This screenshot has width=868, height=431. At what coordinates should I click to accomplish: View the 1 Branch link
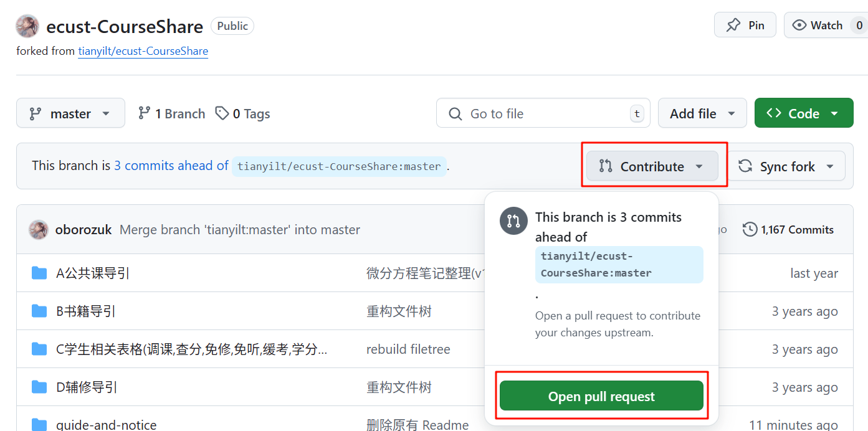pyautogui.click(x=171, y=113)
